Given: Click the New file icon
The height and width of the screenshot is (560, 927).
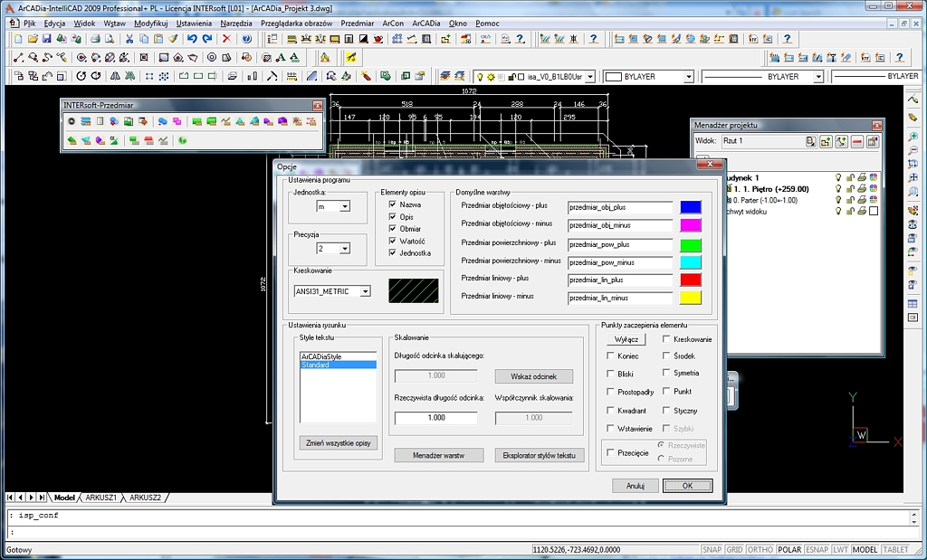Looking at the screenshot, I should [x=18, y=39].
